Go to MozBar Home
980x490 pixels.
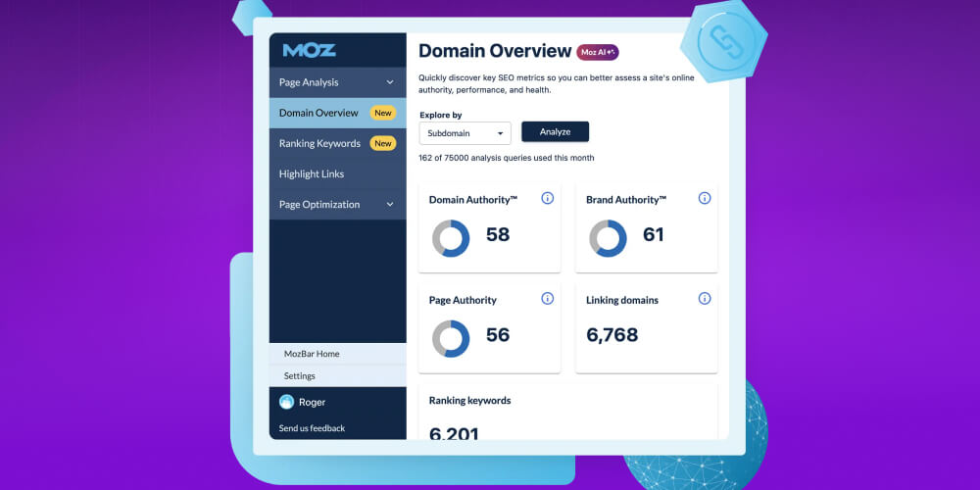[337, 354]
